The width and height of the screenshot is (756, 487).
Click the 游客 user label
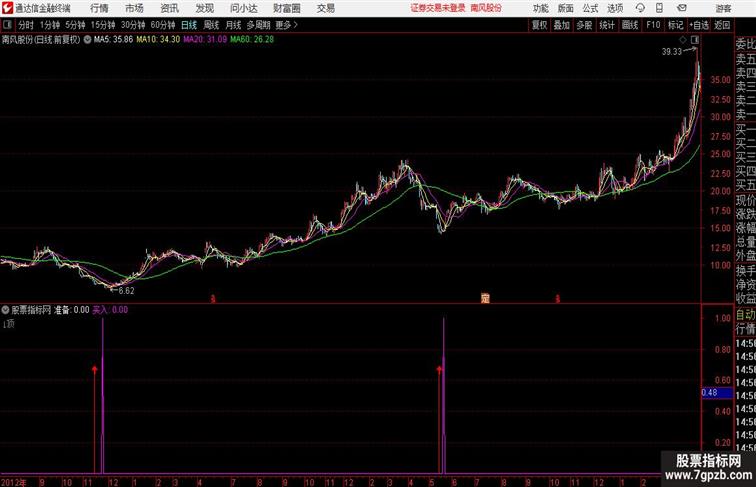pos(723,8)
